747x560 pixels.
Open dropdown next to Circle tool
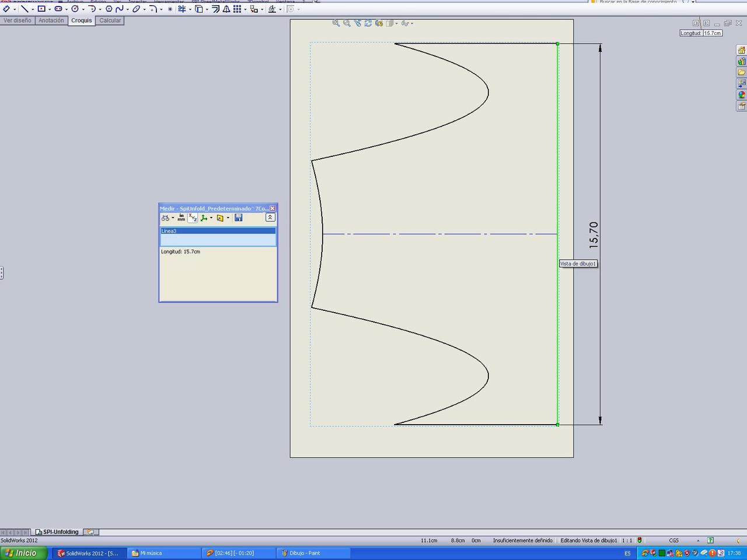[83, 9]
